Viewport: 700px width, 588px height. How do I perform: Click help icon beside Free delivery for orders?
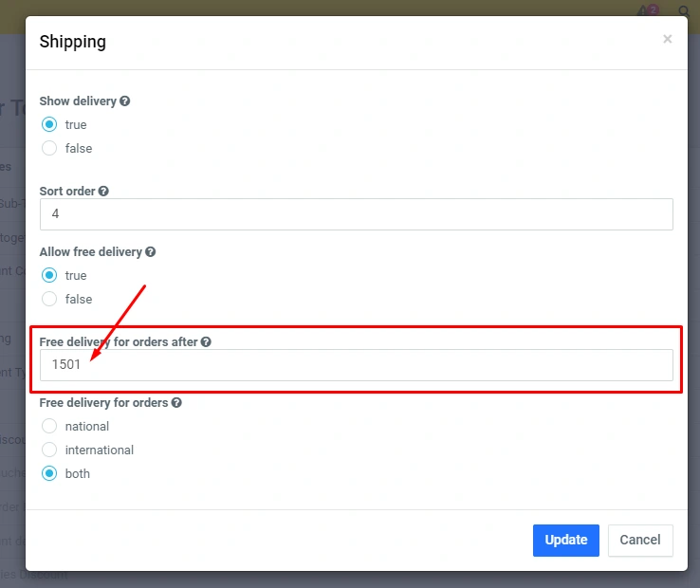[175, 402]
